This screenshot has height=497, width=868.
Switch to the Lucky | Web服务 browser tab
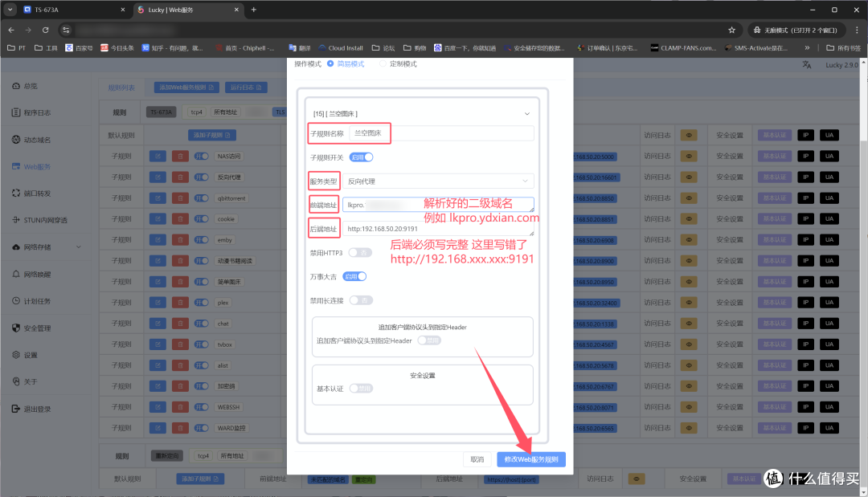click(188, 10)
